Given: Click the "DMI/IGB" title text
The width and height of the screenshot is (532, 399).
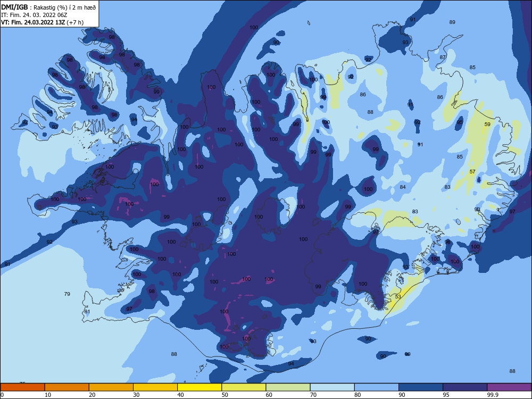Looking at the screenshot, I should pos(14,7).
